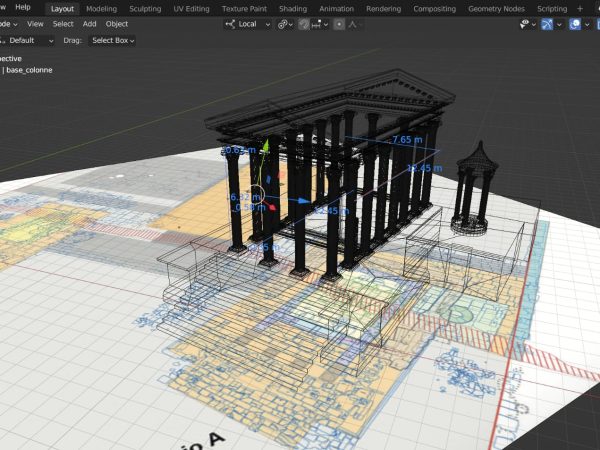The image size is (600, 450).
Task: Toggle the show gizmo button
Action: 547,24
